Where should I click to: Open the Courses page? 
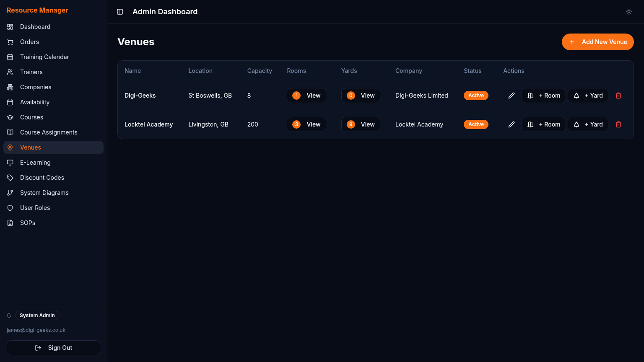[53, 117]
